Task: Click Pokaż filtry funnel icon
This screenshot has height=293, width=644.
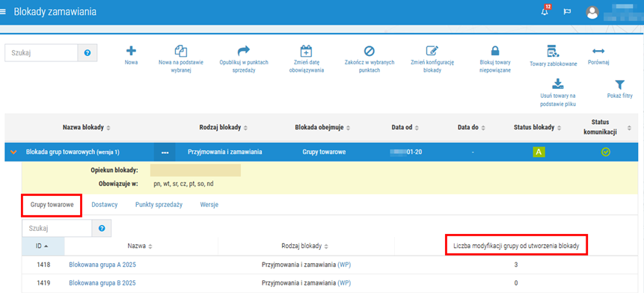Action: pos(619,84)
